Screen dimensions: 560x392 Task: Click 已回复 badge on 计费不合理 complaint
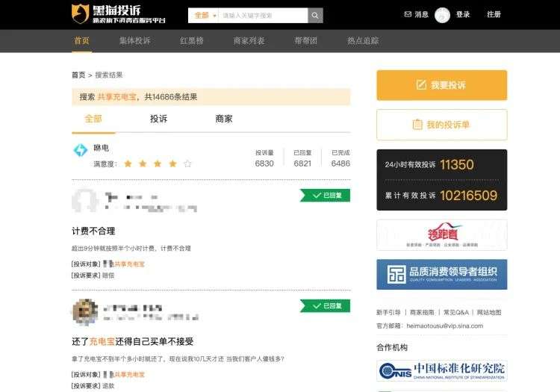click(326, 196)
